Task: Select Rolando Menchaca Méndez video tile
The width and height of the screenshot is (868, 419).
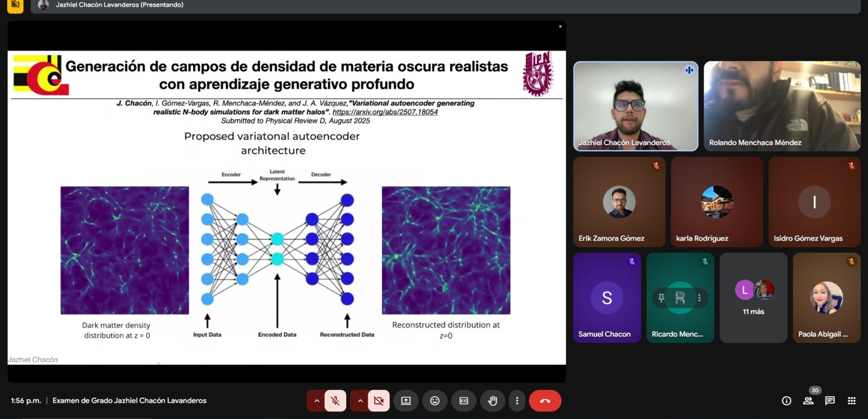Action: tap(782, 106)
